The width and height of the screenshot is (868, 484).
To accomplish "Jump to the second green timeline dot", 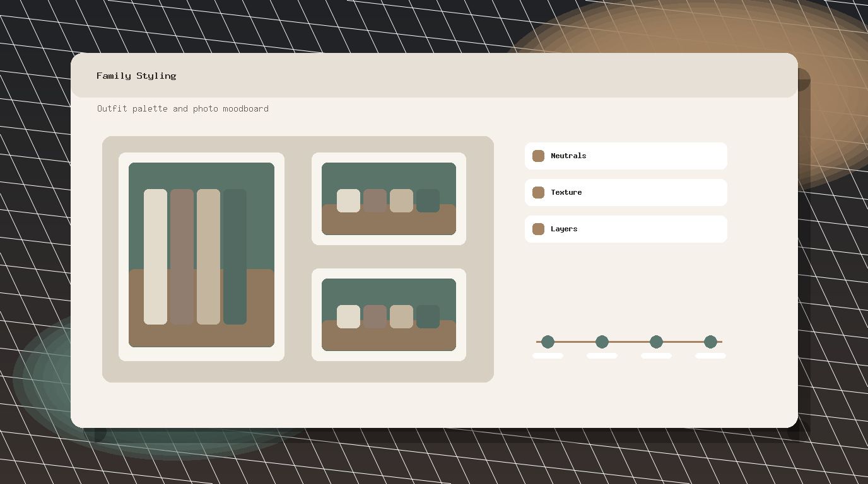I will tap(602, 342).
